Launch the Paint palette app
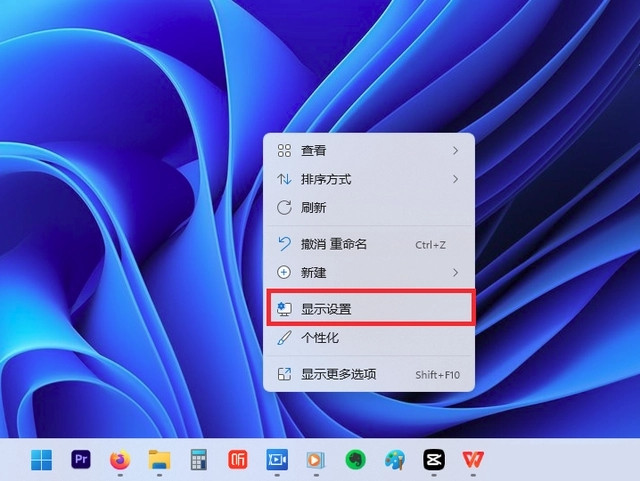This screenshot has height=481, width=640. click(395, 460)
